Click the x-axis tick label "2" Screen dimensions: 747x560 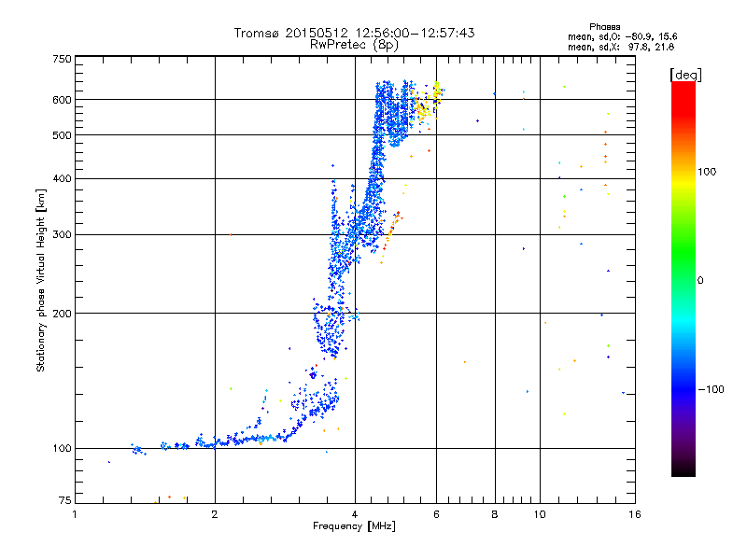click(215, 514)
